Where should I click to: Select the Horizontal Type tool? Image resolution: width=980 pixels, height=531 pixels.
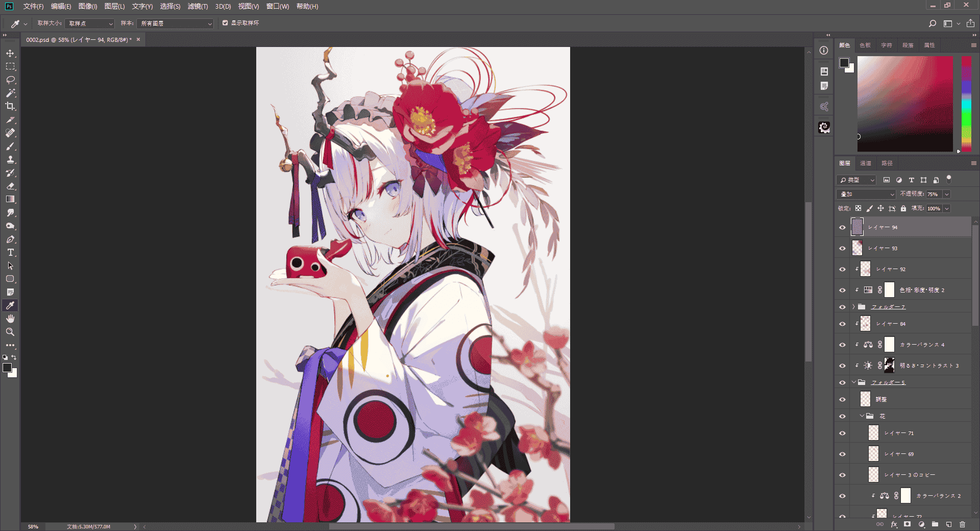[10, 252]
